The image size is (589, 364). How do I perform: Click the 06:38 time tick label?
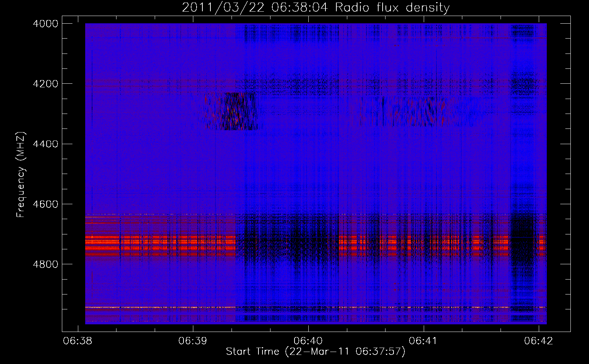78,341
